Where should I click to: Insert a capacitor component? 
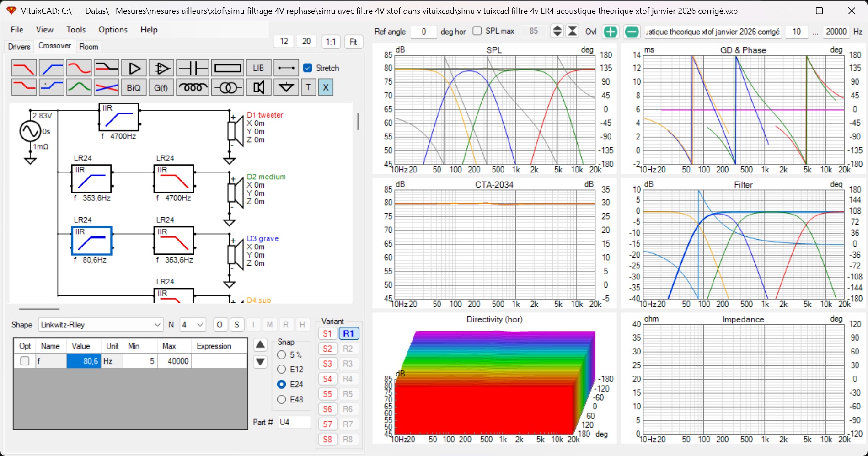tap(193, 68)
